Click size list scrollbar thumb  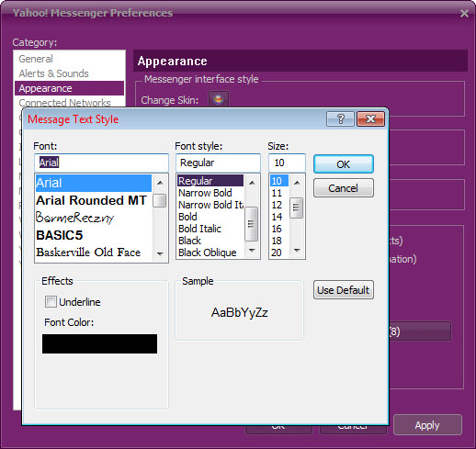coord(297,208)
